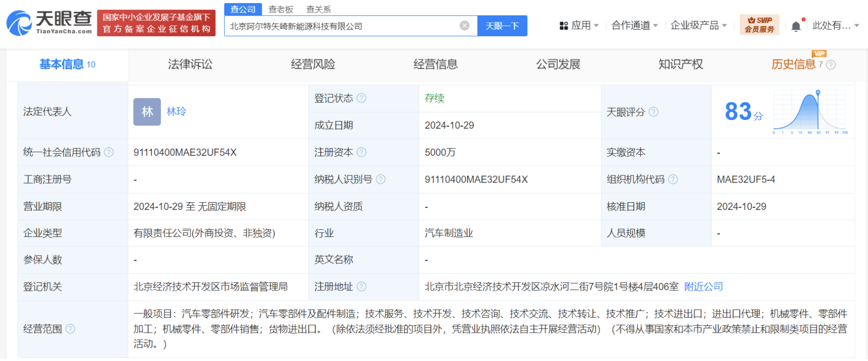868x361 pixels.
Task: Switch to the 知识产权 tab
Action: 680,65
